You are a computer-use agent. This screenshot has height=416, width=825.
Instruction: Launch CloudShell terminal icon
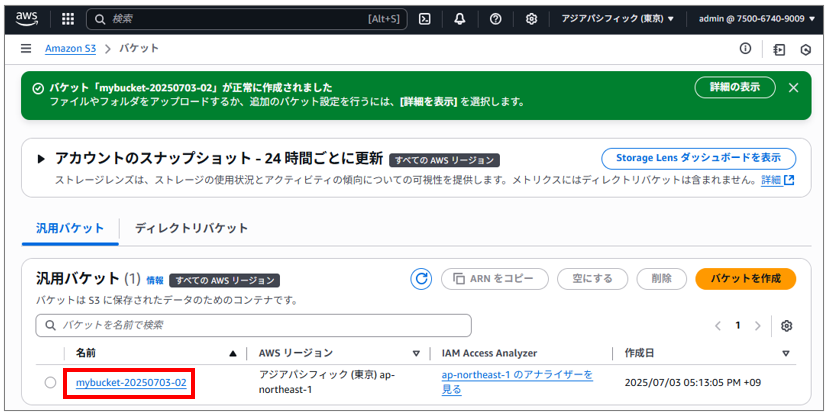point(425,19)
